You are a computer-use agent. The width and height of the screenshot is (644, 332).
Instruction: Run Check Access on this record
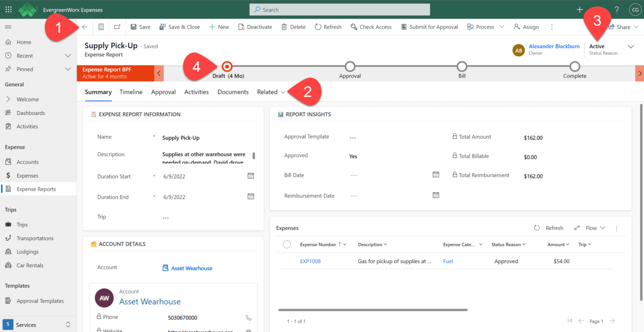(x=371, y=27)
